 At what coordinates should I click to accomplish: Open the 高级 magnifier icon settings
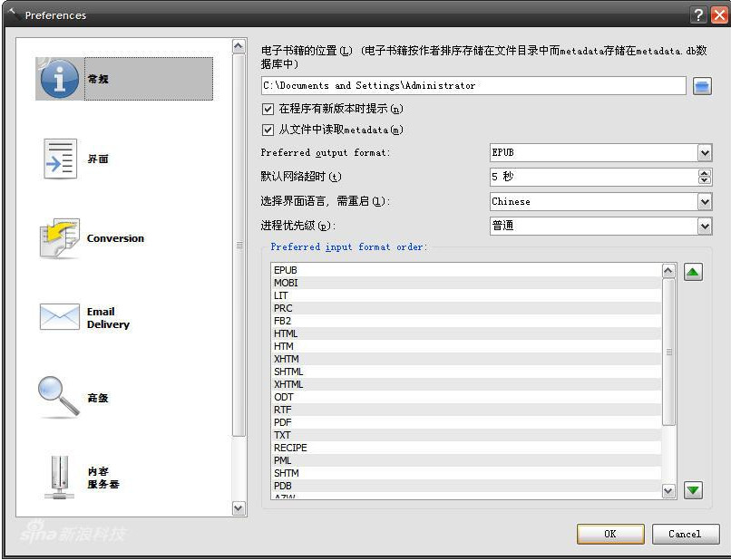[x=58, y=396]
